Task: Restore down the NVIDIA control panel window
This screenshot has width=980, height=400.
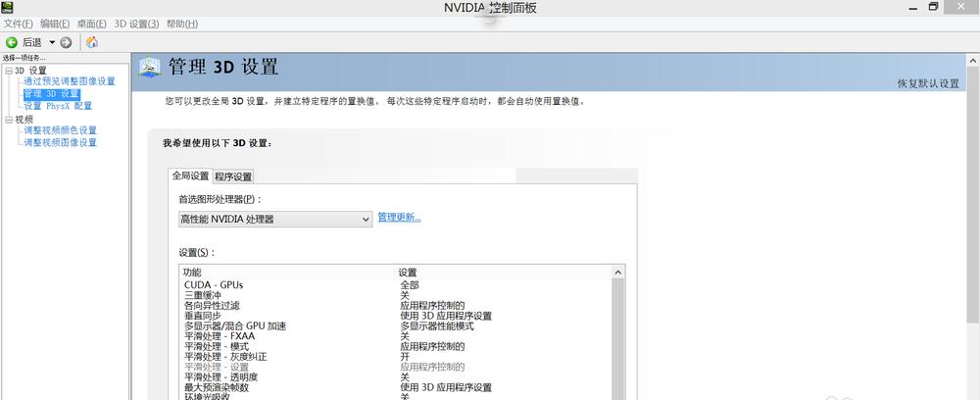Action: pyautogui.click(x=934, y=7)
